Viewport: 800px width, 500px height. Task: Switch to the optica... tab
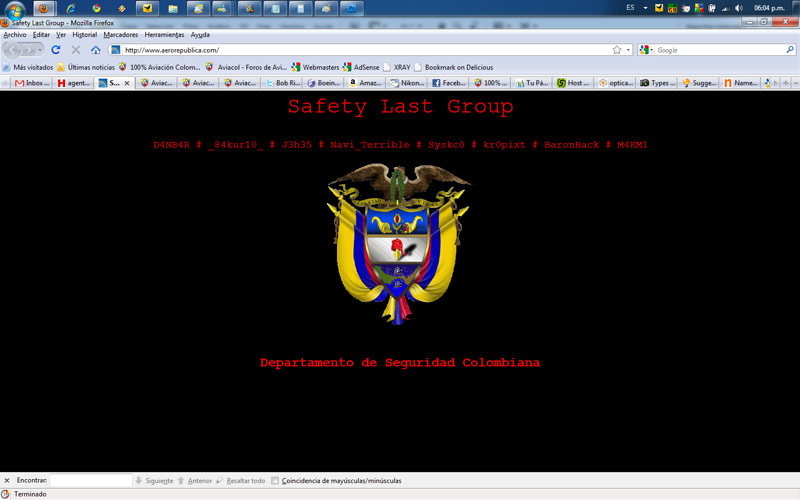[615, 83]
